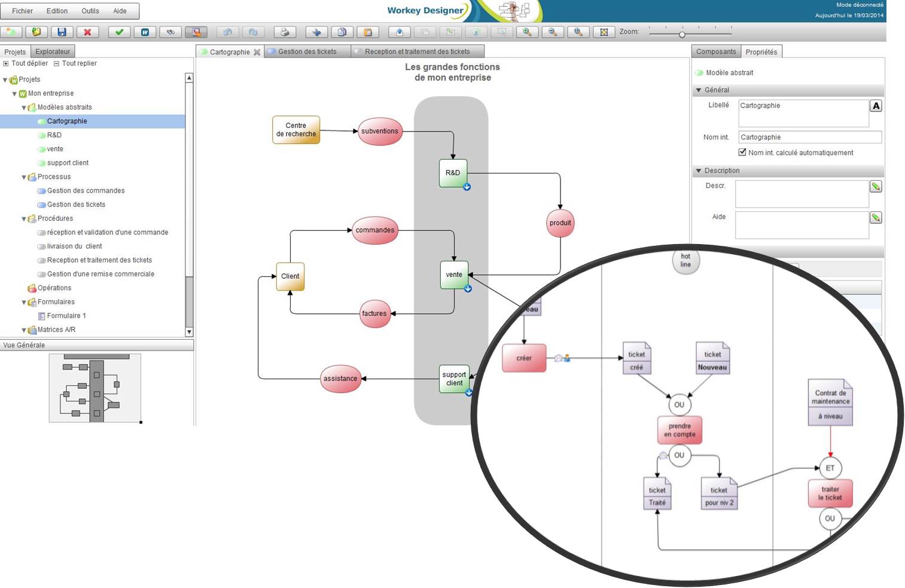Click the printer icon
This screenshot has width=905, height=588.
pyautogui.click(x=285, y=32)
